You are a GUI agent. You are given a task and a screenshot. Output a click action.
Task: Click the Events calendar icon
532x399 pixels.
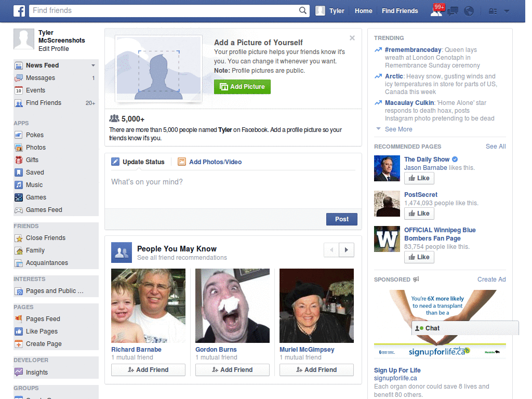click(19, 90)
